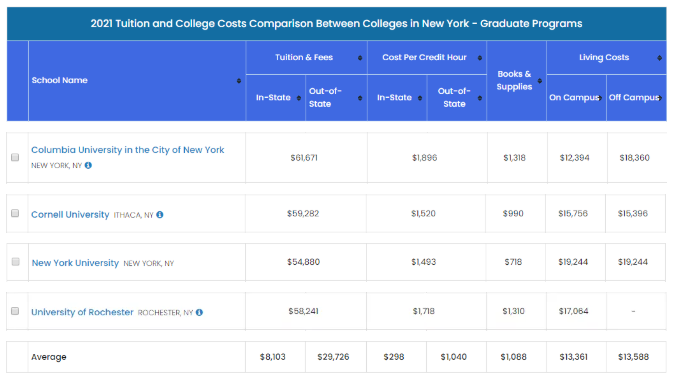Open the University of Rochester link
The height and width of the screenshot is (387, 674).
(x=82, y=312)
